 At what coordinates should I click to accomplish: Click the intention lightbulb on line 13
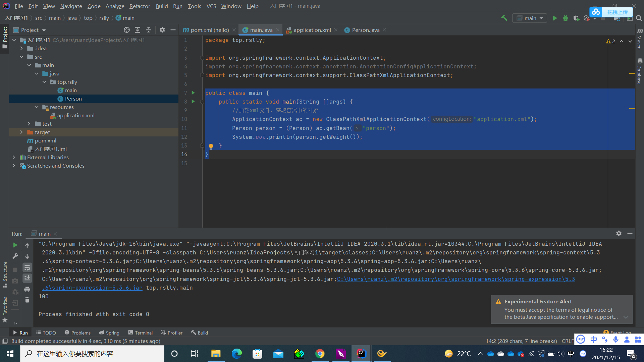[211, 146]
